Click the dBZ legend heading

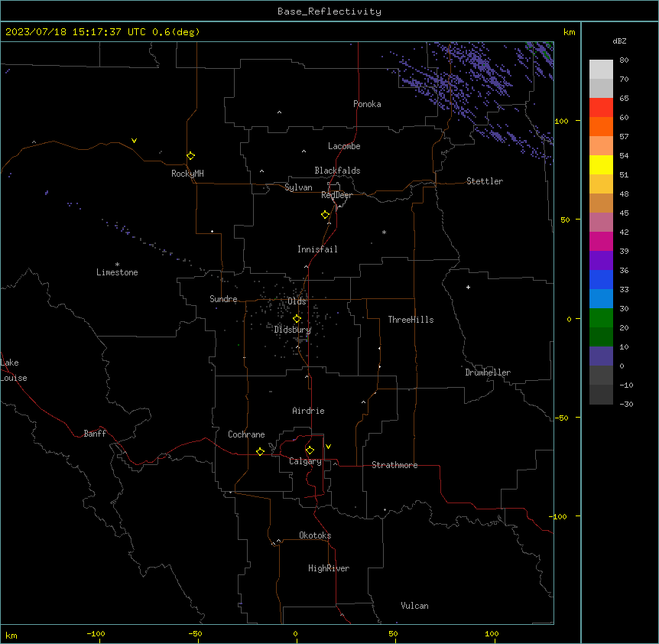(x=619, y=41)
